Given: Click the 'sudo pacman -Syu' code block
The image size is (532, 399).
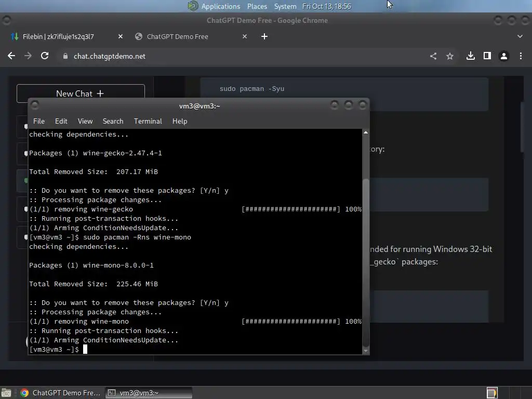Looking at the screenshot, I should [x=344, y=94].
